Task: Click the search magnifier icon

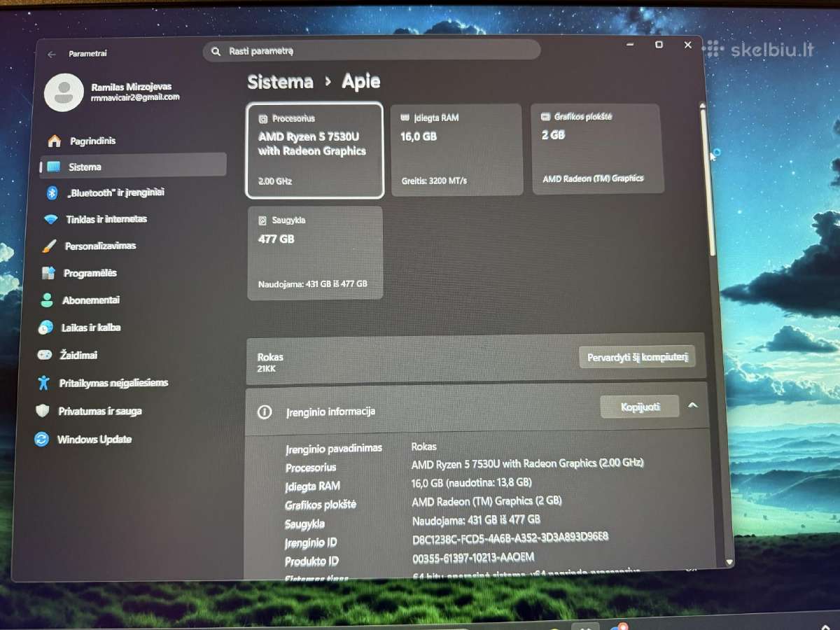Action: pyautogui.click(x=216, y=51)
